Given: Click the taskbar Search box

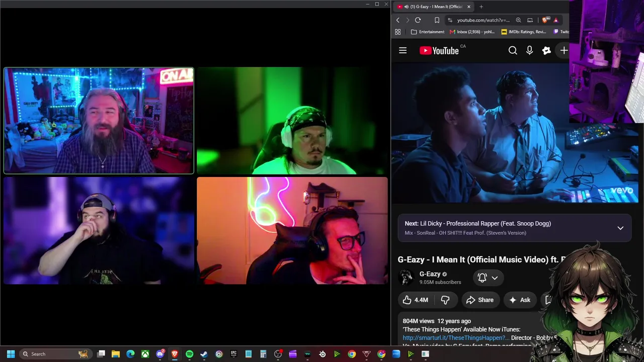Looking at the screenshot, I should 55,354.
